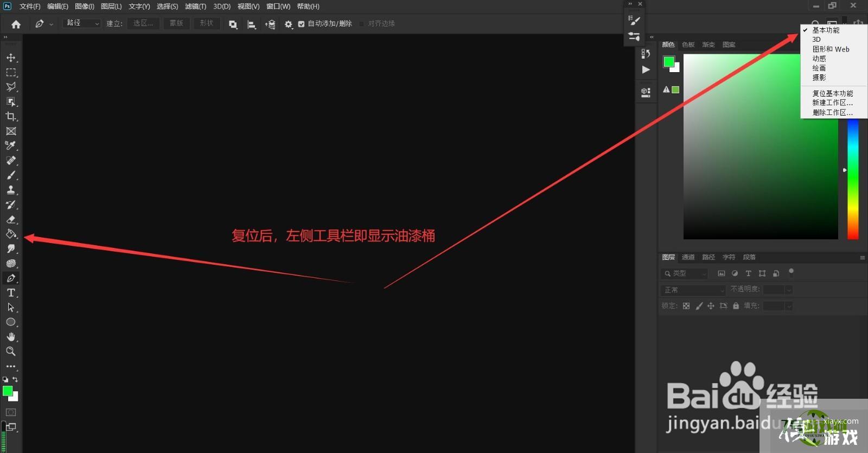This screenshot has width=868, height=453.
Task: Click the hue slider strip
Action: [x=853, y=179]
